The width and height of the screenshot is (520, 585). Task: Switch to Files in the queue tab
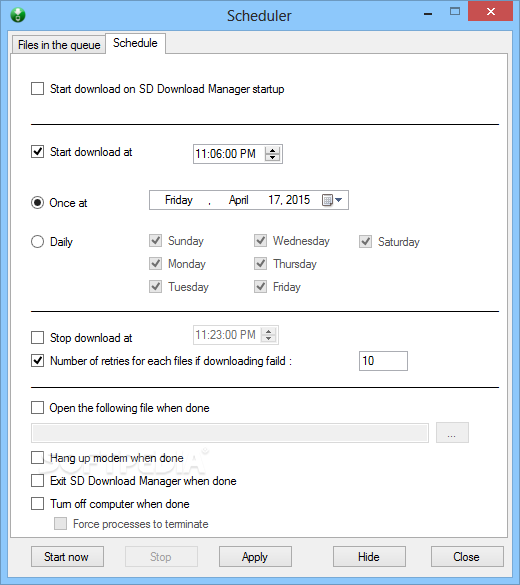[x=59, y=45]
